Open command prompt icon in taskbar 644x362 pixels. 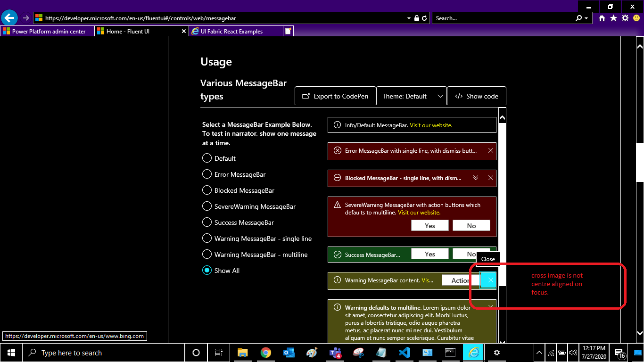coord(450,353)
